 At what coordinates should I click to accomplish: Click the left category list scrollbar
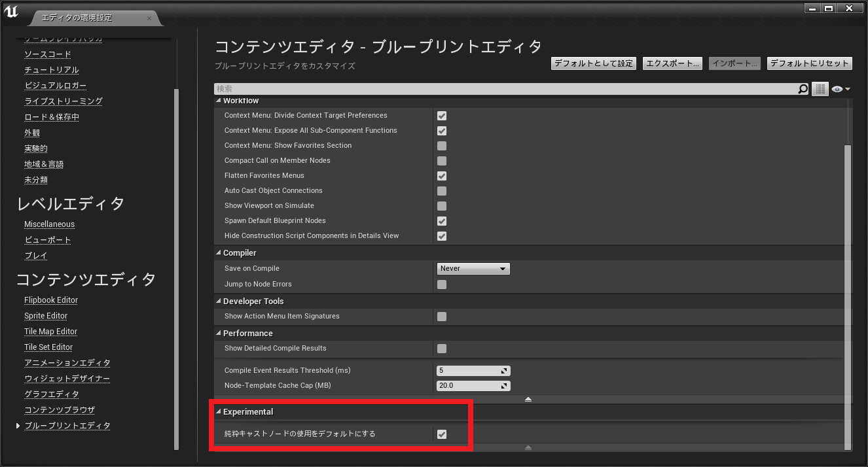[x=175, y=268]
